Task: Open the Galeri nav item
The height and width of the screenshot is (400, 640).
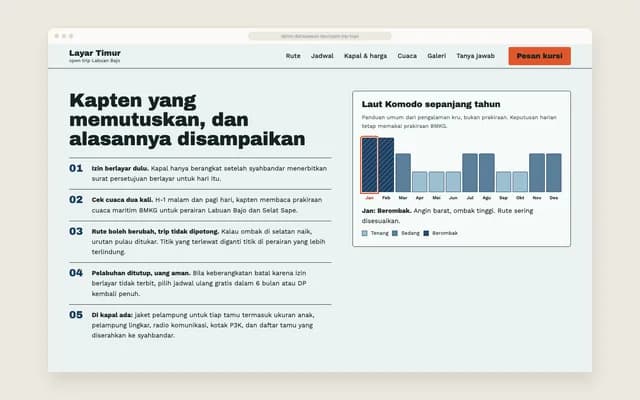Action: point(436,56)
